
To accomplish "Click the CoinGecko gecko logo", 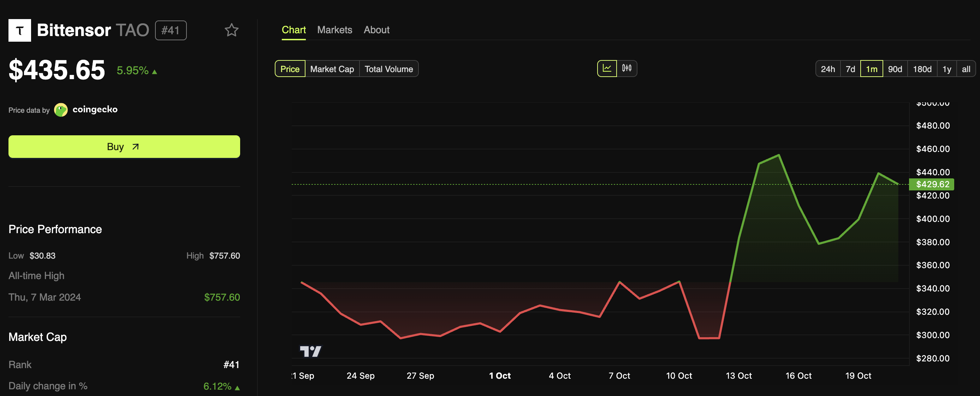I will [61, 110].
